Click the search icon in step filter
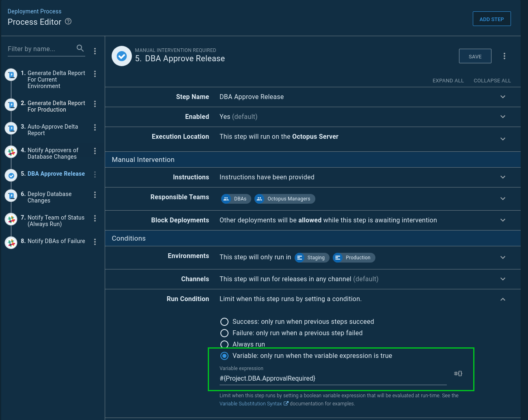 80,48
